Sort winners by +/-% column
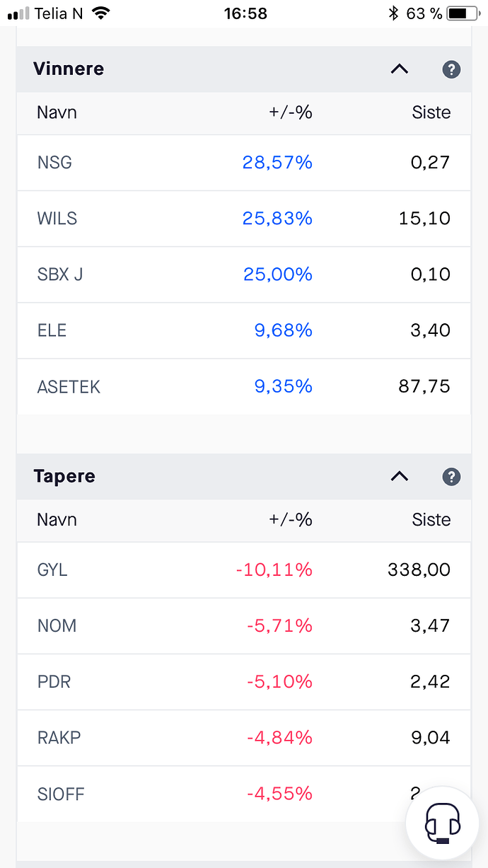Screen dimensions: 488x868 click(x=290, y=112)
